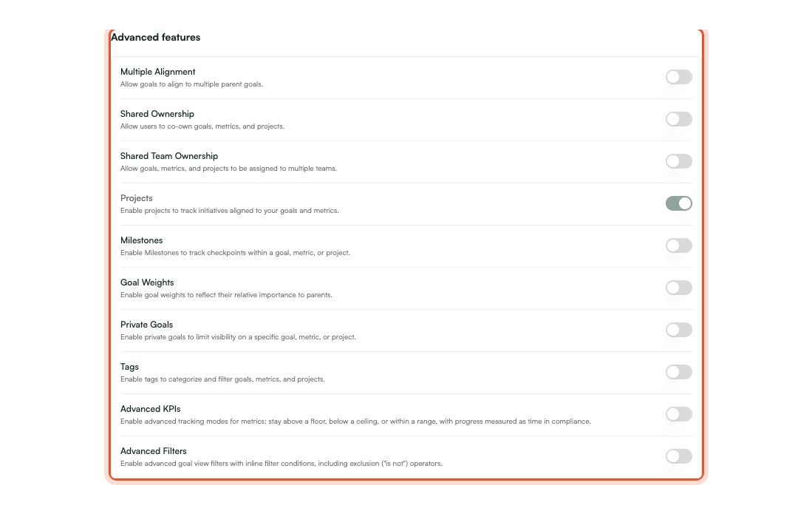Click the Private Goals label
The width and height of the screenshot is (812, 508).
click(x=146, y=325)
